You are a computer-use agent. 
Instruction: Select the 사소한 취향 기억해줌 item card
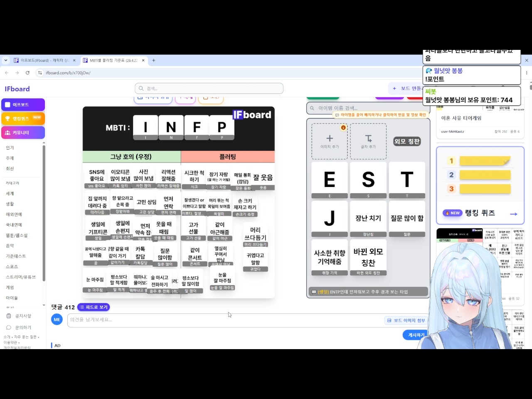[x=330, y=258]
